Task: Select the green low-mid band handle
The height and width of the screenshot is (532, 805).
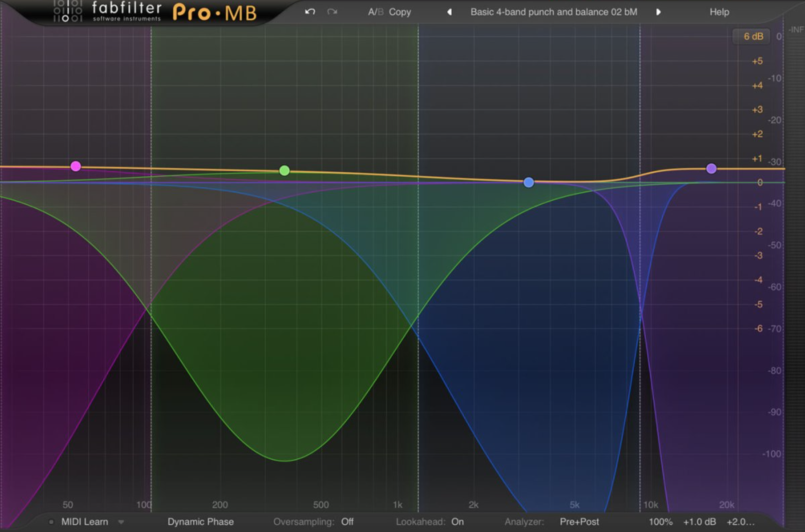Action: coord(284,171)
